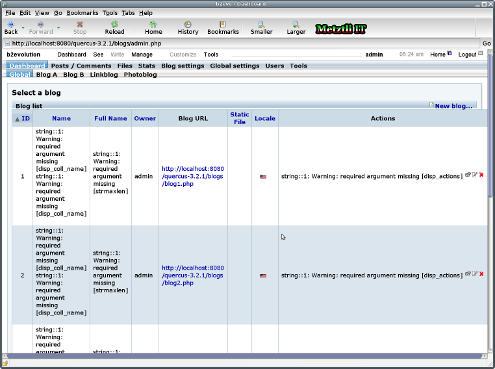Open the Edit menu
This screenshot has height=369, width=495.
(25, 13)
